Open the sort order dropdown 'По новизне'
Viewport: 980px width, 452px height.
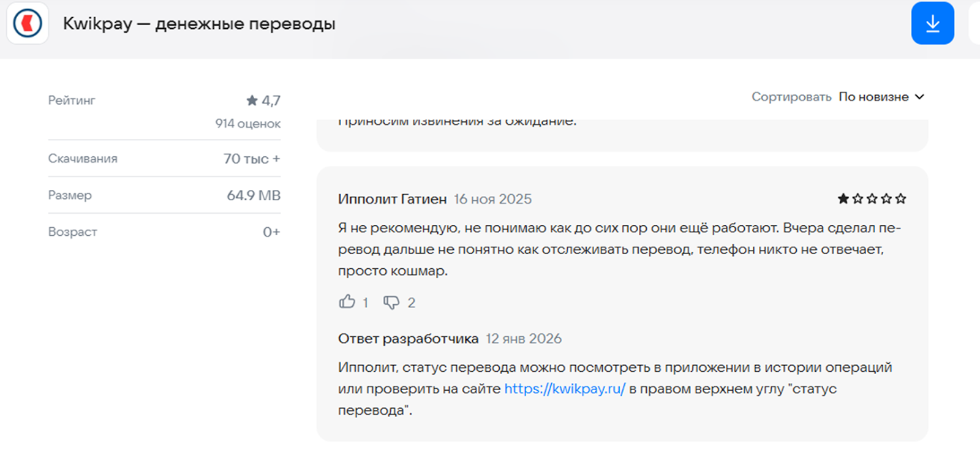tap(881, 97)
